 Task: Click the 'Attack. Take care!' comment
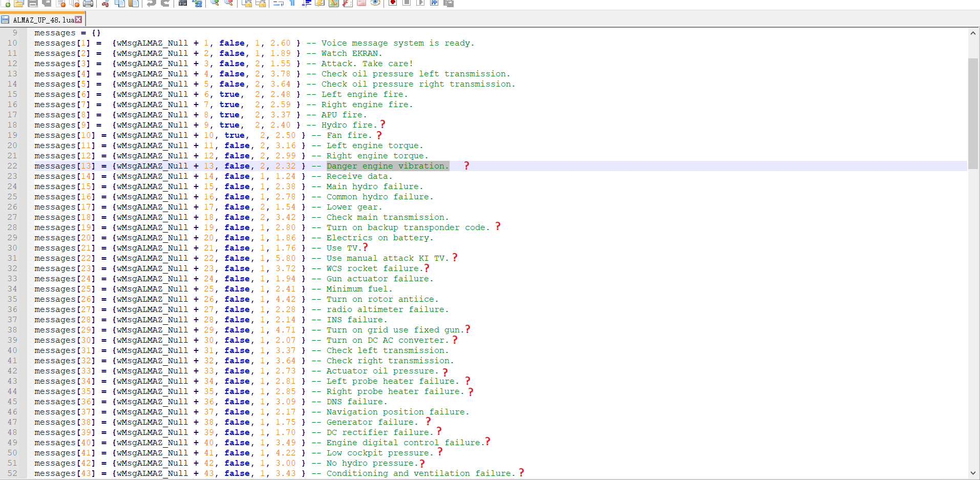pos(367,64)
